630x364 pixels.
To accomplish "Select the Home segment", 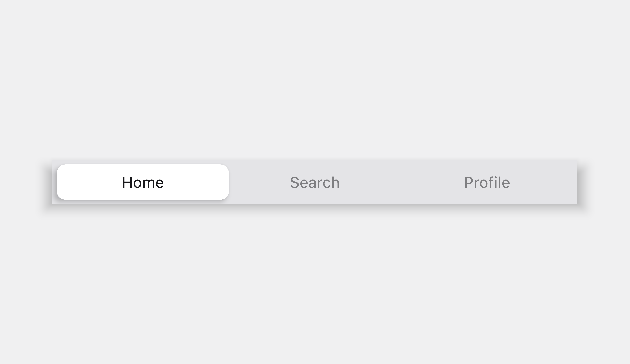I will pyautogui.click(x=143, y=182).
